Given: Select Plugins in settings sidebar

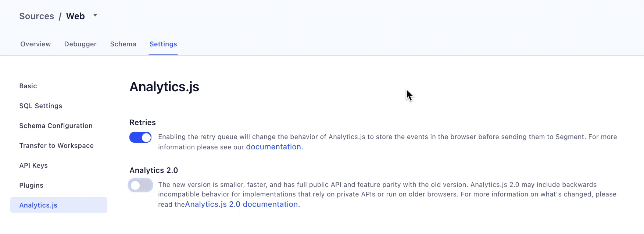Looking at the screenshot, I should pyautogui.click(x=31, y=185).
